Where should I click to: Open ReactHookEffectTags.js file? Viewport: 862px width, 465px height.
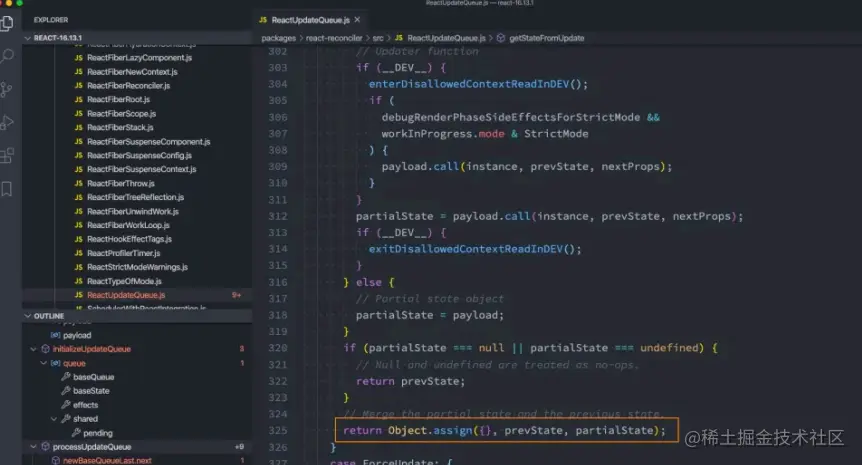pyautogui.click(x=129, y=239)
